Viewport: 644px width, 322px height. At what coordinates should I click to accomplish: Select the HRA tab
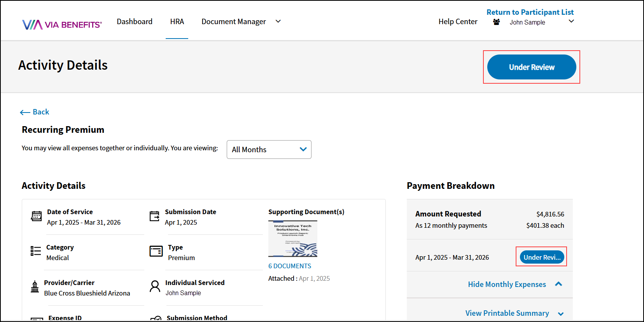pyautogui.click(x=177, y=21)
